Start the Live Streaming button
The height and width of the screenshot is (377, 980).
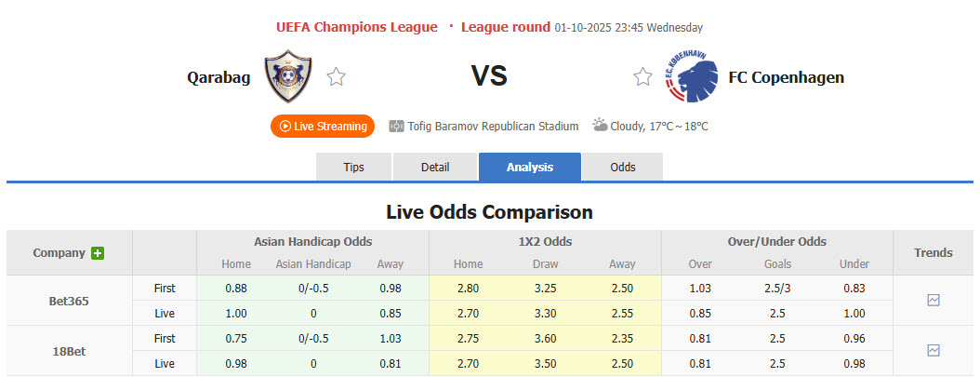click(x=322, y=126)
